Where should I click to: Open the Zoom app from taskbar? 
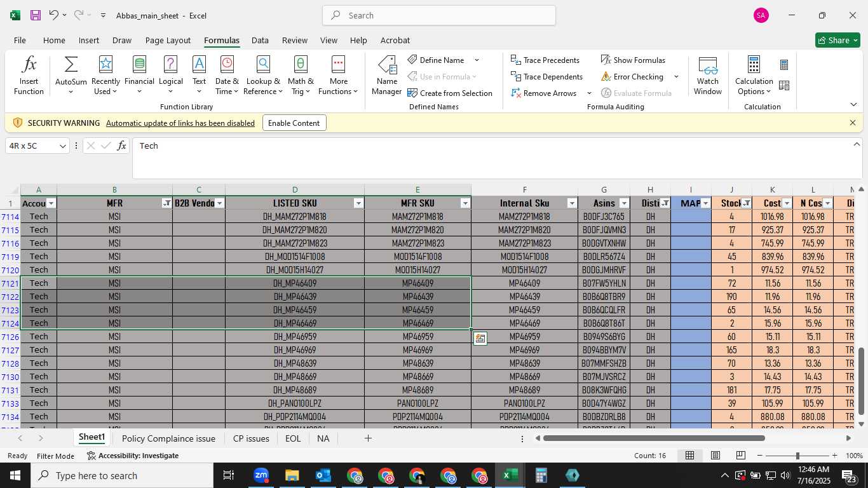pyautogui.click(x=261, y=475)
